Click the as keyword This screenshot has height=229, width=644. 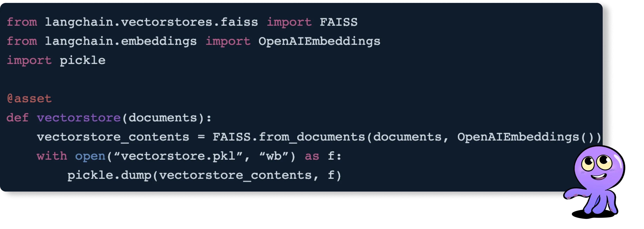point(312,156)
